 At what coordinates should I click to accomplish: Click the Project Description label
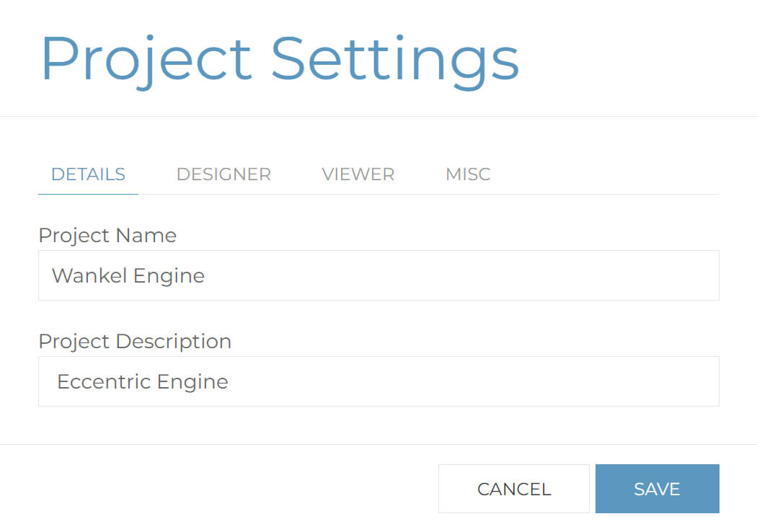pos(135,341)
